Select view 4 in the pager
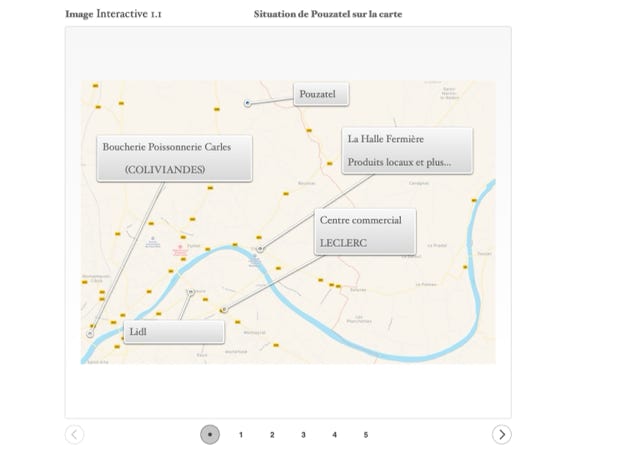 click(334, 435)
